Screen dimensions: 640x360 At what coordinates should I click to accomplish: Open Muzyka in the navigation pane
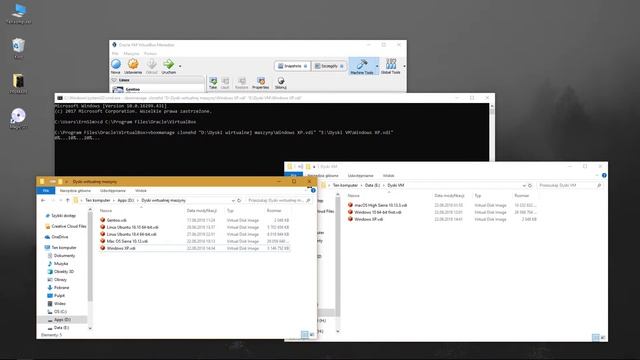[61, 264]
